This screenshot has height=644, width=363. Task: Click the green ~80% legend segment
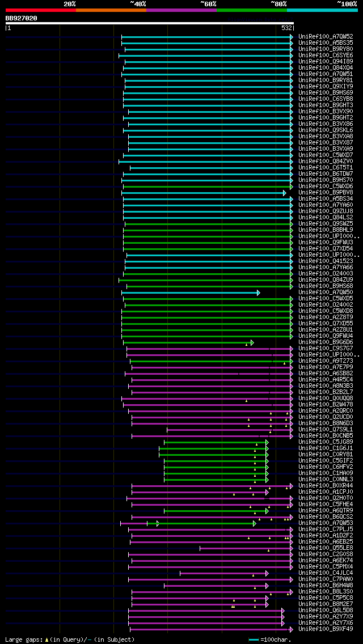252,10
